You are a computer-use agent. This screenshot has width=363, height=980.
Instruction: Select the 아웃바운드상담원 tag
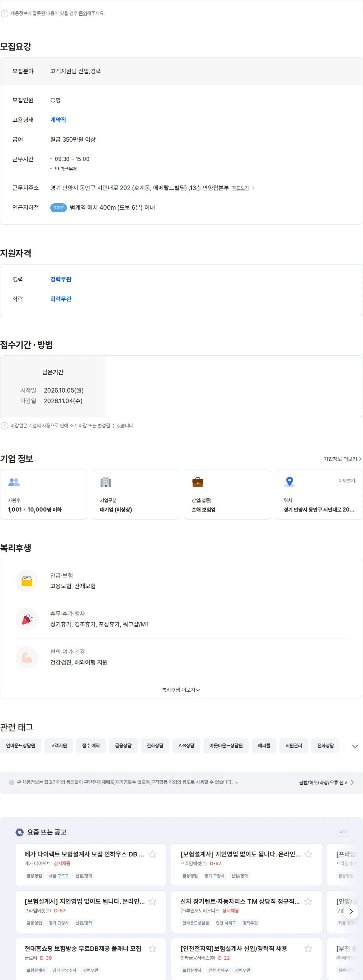pyautogui.click(x=226, y=746)
